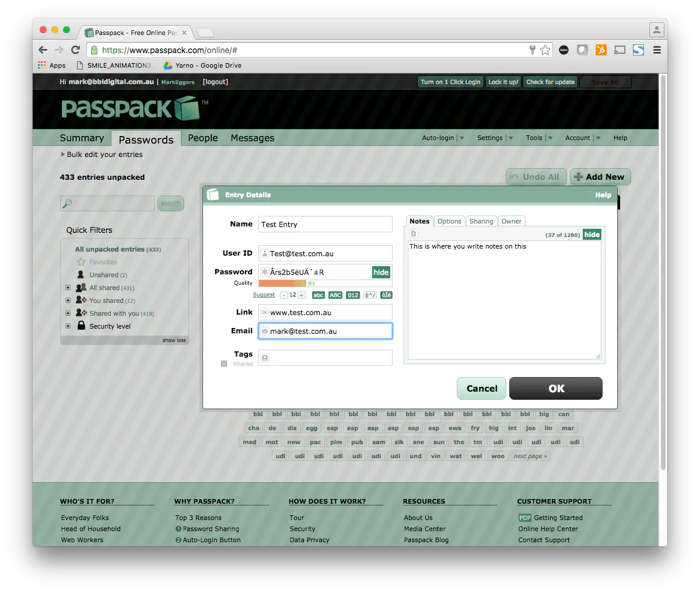This screenshot has height=593, width=700.
Task: Switch to the Summary tab
Action: (82, 138)
